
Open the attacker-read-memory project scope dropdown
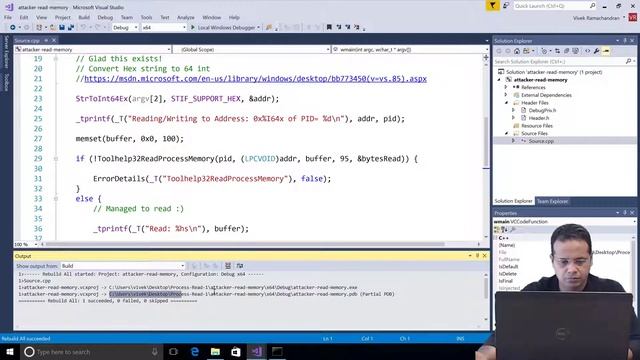[x=93, y=49]
